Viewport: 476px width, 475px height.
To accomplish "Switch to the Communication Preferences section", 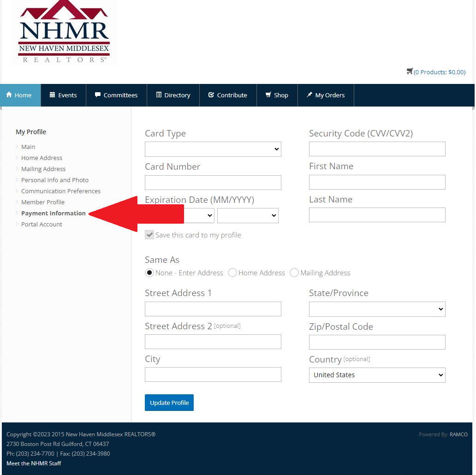I will [x=60, y=191].
